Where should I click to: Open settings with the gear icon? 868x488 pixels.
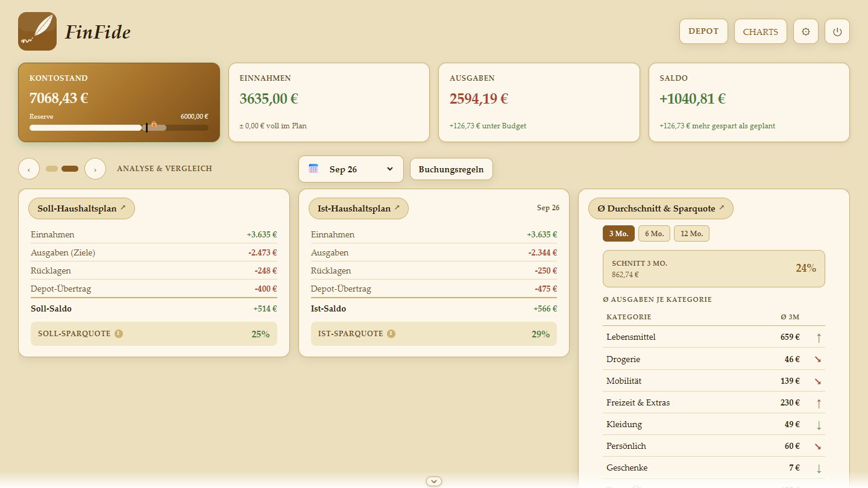(806, 31)
